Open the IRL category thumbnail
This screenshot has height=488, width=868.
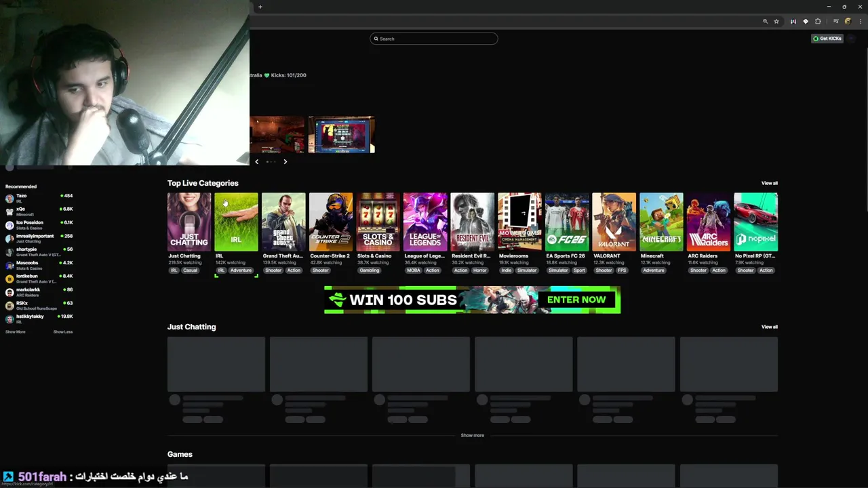[x=236, y=222]
